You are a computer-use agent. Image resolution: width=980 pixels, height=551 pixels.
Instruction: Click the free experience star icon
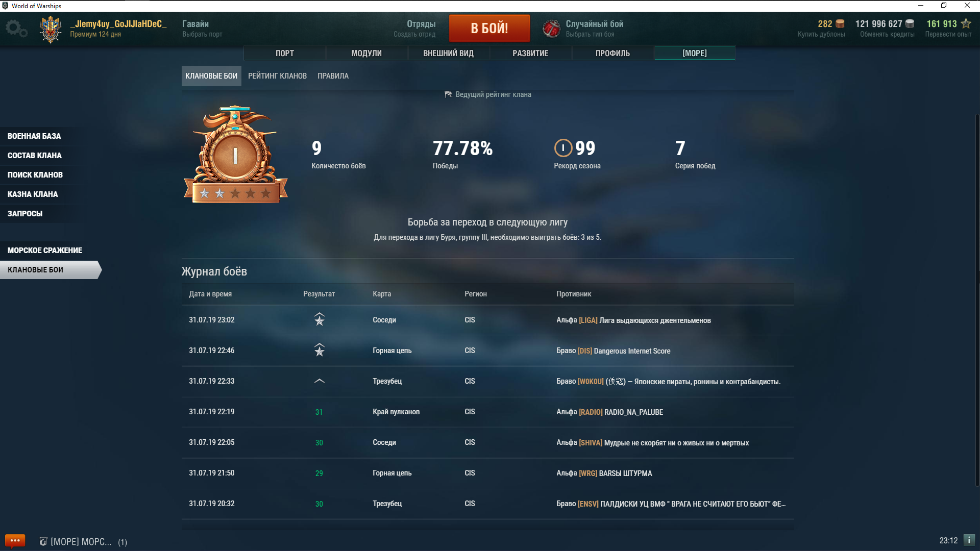966,23
